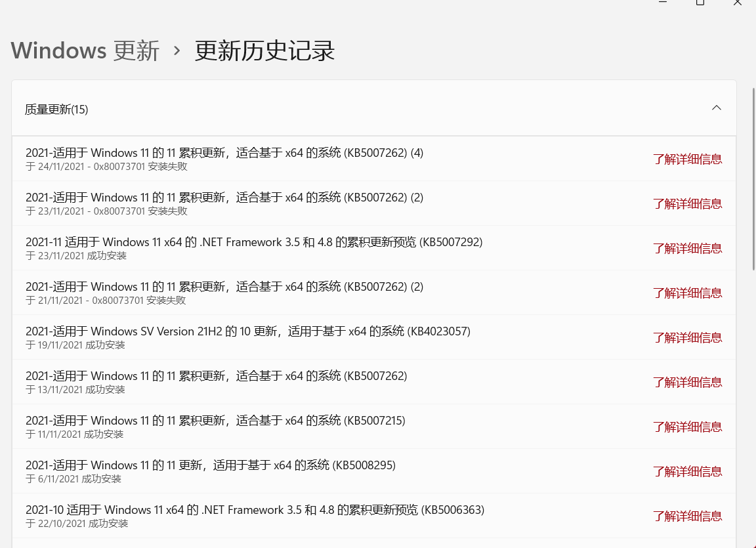
Task: Go back to Windows 更新 breadcrumb
Action: click(85, 51)
